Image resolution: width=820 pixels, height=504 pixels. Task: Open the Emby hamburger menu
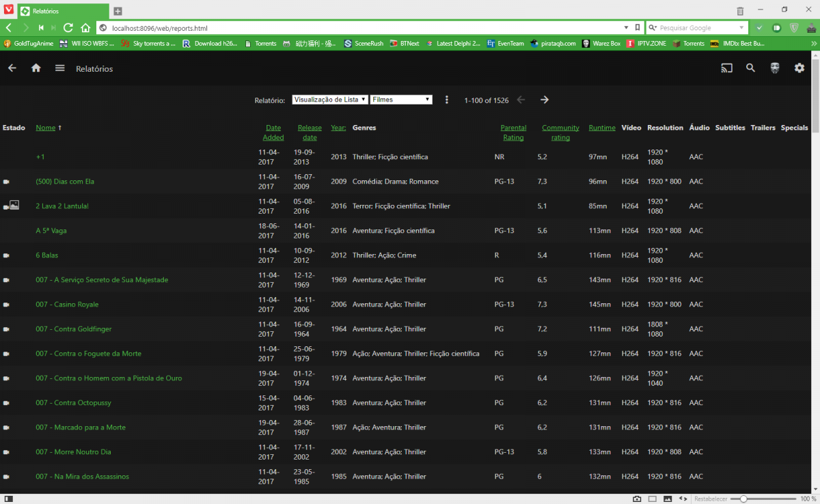point(60,68)
